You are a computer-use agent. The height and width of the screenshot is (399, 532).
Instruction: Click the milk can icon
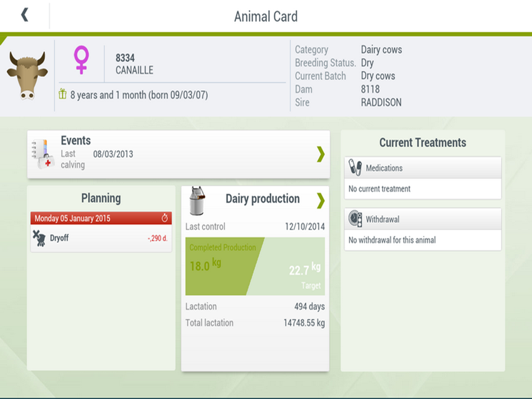[x=197, y=201]
